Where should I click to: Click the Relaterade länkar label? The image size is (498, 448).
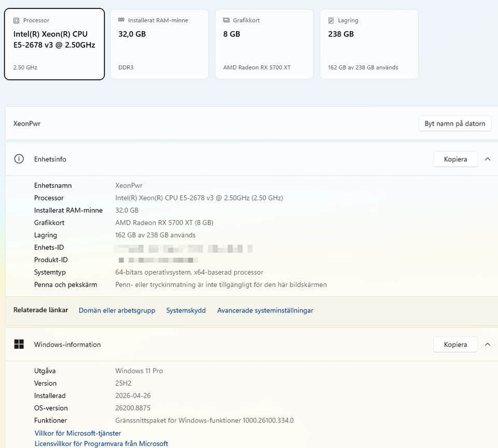pos(40,310)
